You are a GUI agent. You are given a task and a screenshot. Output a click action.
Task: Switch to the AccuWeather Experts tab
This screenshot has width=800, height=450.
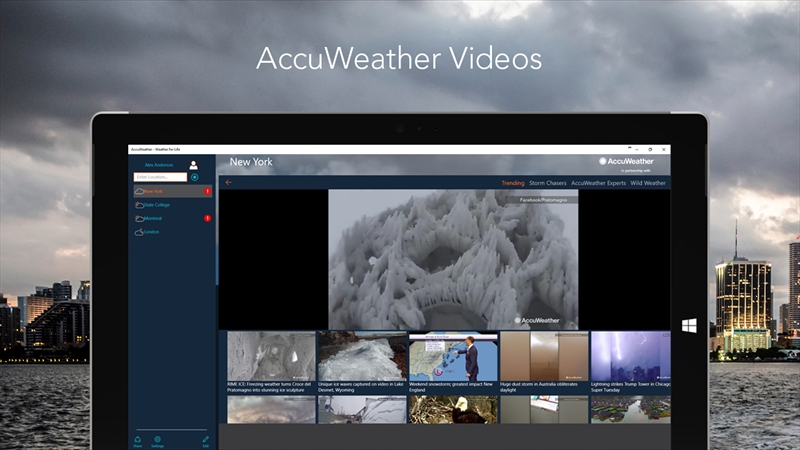(598, 183)
